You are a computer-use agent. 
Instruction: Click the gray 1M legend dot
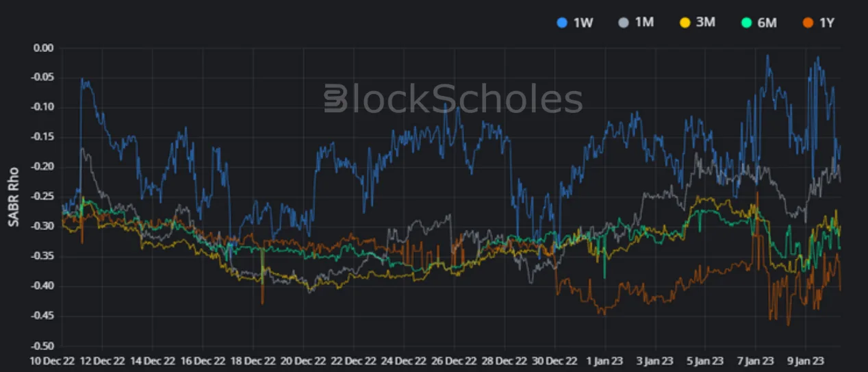(624, 23)
